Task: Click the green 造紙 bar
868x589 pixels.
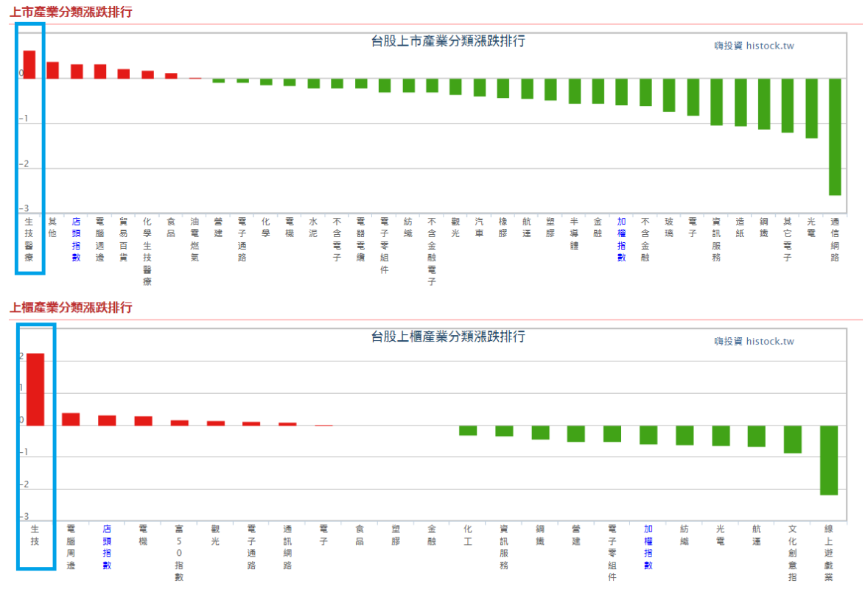Action: pyautogui.click(x=741, y=102)
